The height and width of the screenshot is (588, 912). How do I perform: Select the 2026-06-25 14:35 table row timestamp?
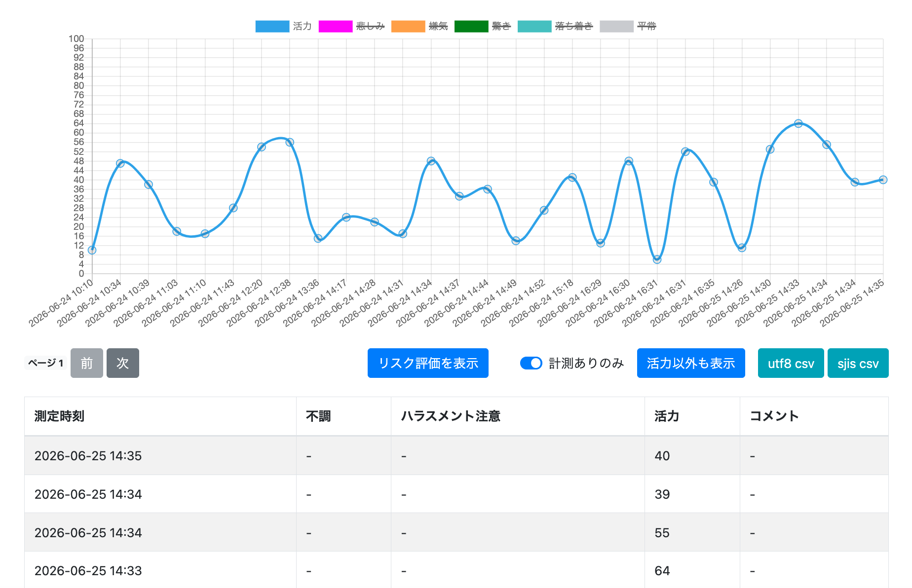(88, 456)
